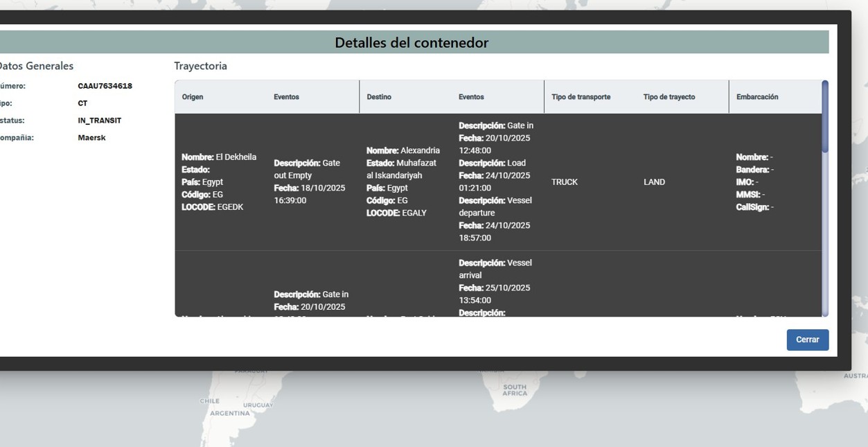Click the Gate out Empty event description
868x447 pixels.
tap(307, 169)
